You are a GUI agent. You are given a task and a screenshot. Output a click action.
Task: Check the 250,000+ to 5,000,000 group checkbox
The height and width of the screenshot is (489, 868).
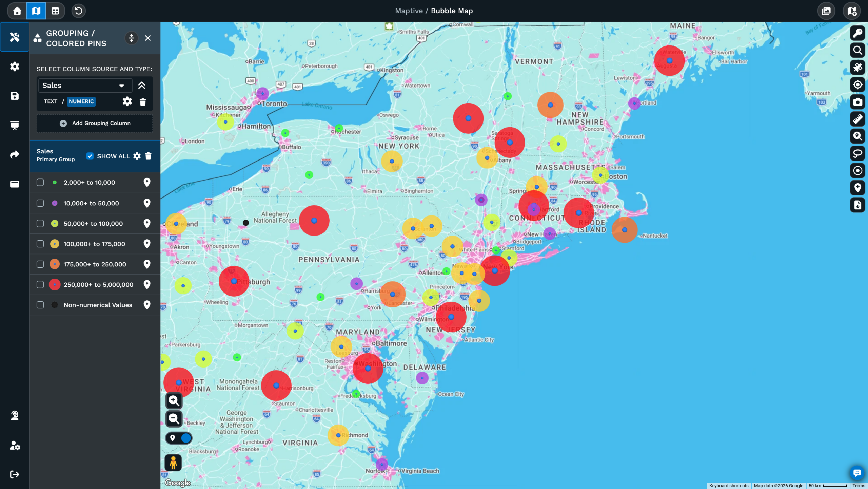[x=40, y=285]
